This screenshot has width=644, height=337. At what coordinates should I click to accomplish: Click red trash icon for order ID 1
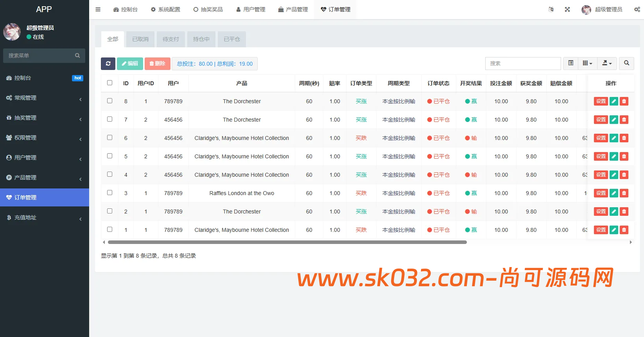(x=624, y=230)
